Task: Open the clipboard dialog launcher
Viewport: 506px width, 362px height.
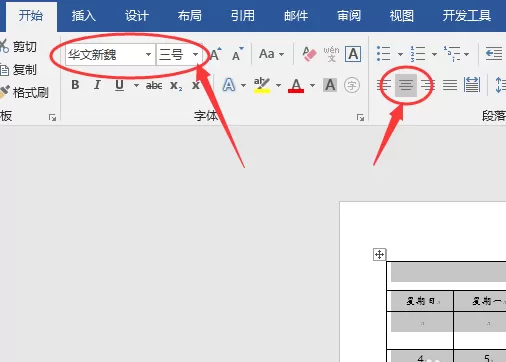Action: click(x=52, y=117)
